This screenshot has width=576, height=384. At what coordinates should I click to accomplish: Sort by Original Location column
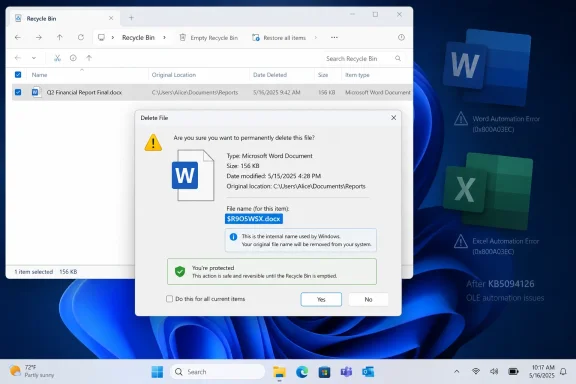174,75
